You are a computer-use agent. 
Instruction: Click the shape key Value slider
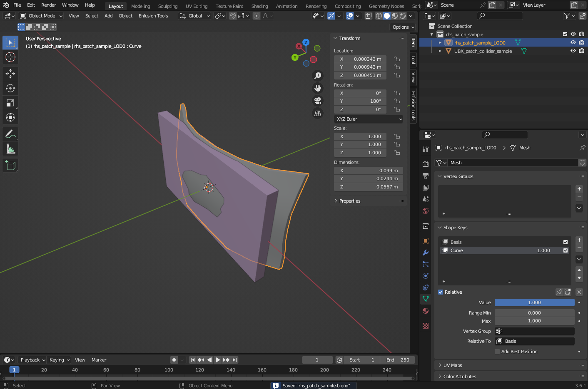click(534, 302)
